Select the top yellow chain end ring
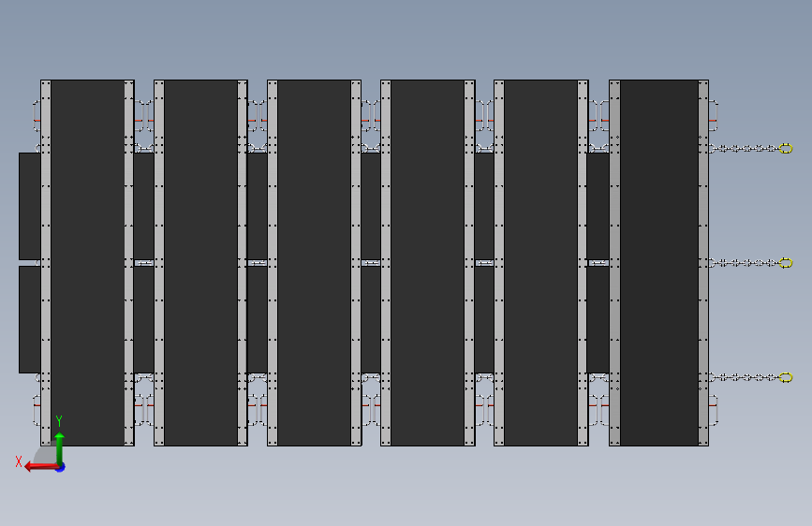The width and height of the screenshot is (812, 526). pyautogui.click(x=786, y=149)
